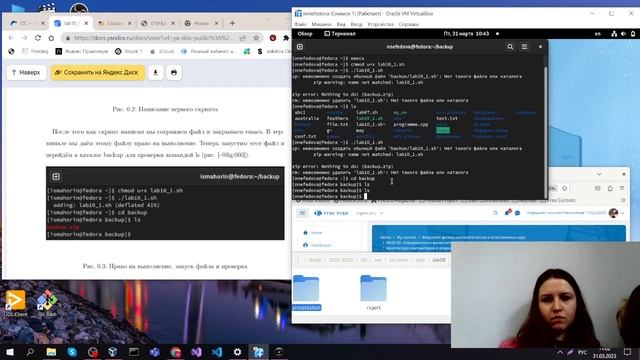The height and width of the screenshot is (360, 640).
Task: Open Chrome home page button
Action: [51, 38]
